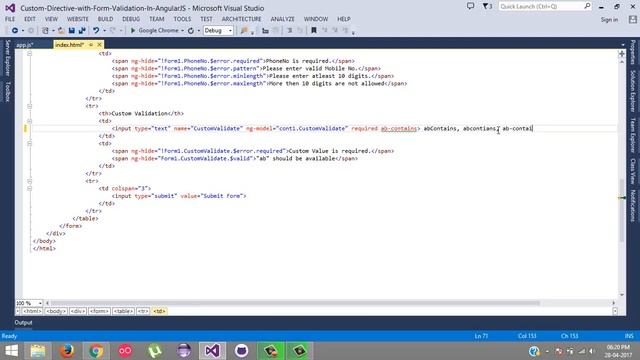
Task: Click the Refresh browser icon
Action: point(191,31)
